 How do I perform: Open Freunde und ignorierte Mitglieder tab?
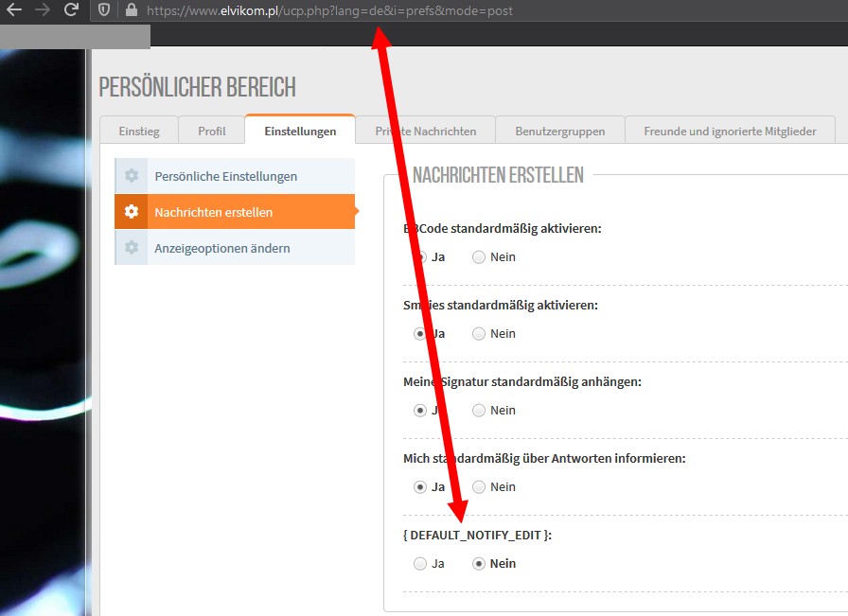coord(730,131)
